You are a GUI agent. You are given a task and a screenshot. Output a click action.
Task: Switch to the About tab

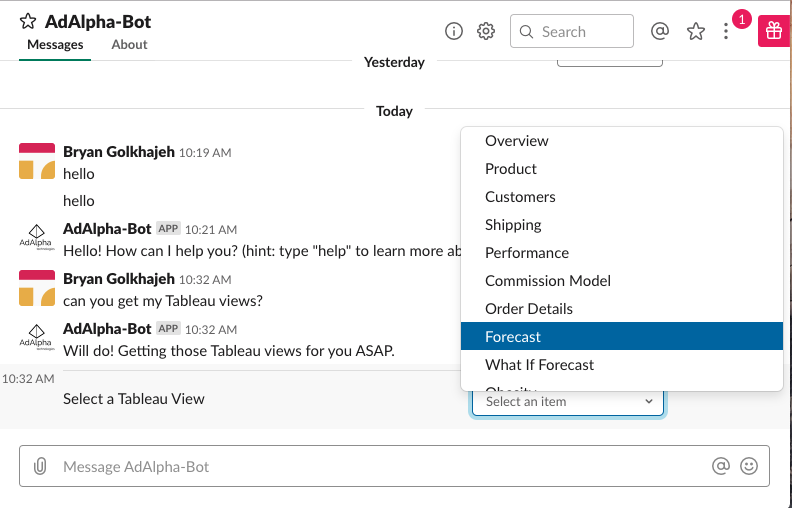pyautogui.click(x=129, y=45)
